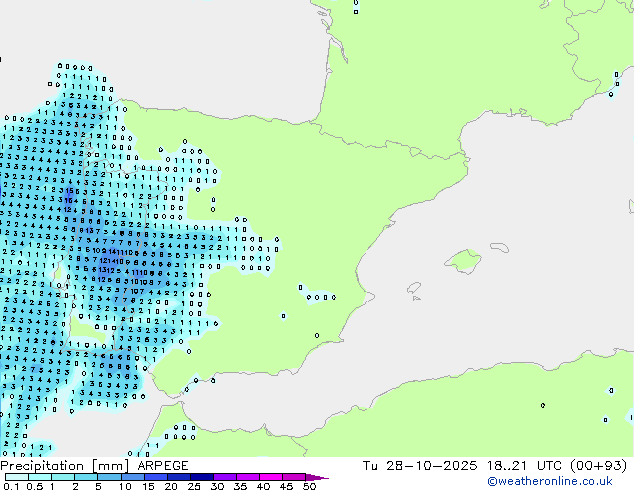Screen dimensions: 634x490
Task: Click the ARPEGE model name label
Action: point(163,465)
